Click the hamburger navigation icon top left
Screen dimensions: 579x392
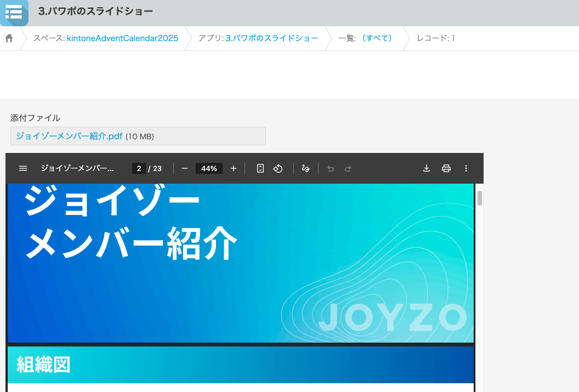(14, 12)
